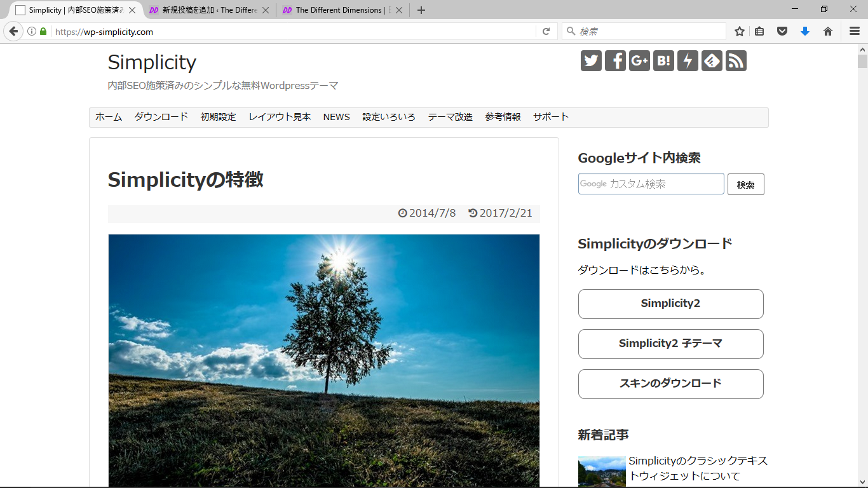Click the Simplicity2 子テーマ download button

670,344
